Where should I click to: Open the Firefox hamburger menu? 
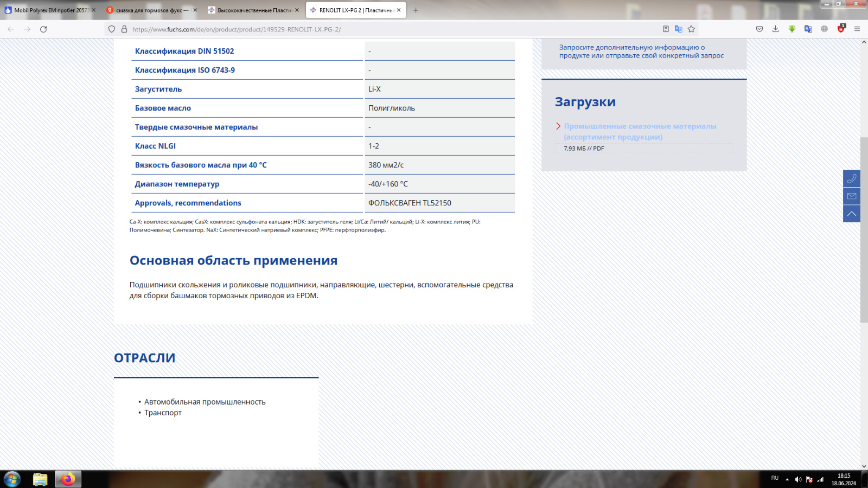tap(857, 29)
